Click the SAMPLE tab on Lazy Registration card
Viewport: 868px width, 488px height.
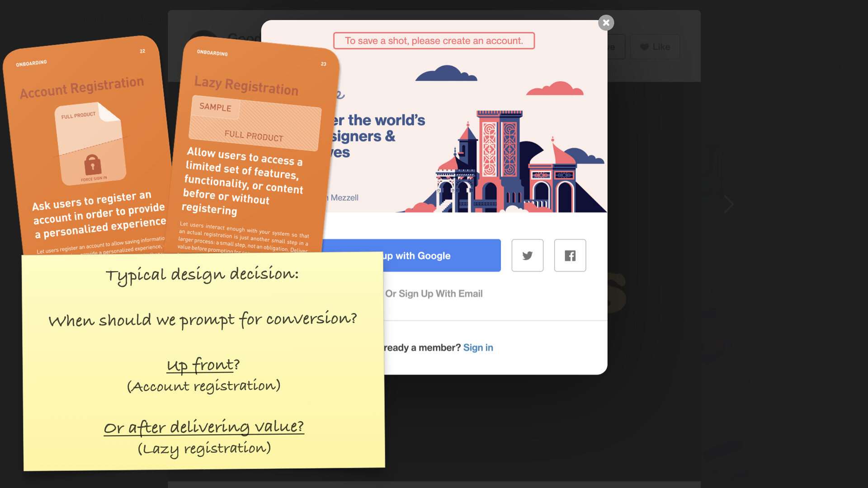click(215, 107)
